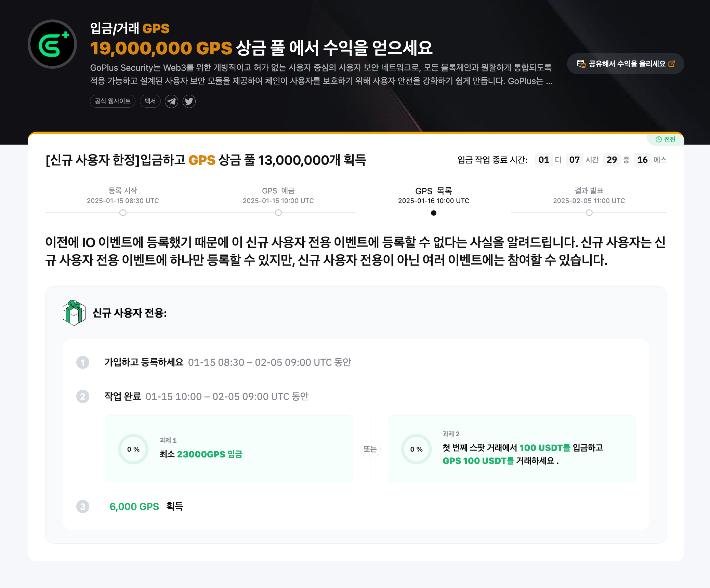Open the Twitter bird icon link
The width and height of the screenshot is (710, 588).
[189, 101]
